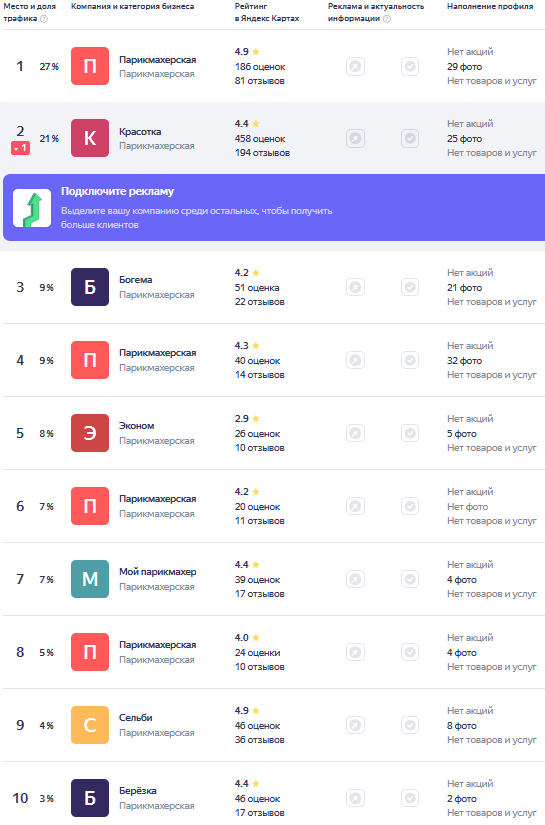The height and width of the screenshot is (825, 545).
Task: Click the Наполнение профиля column header
Action: (x=490, y=6)
